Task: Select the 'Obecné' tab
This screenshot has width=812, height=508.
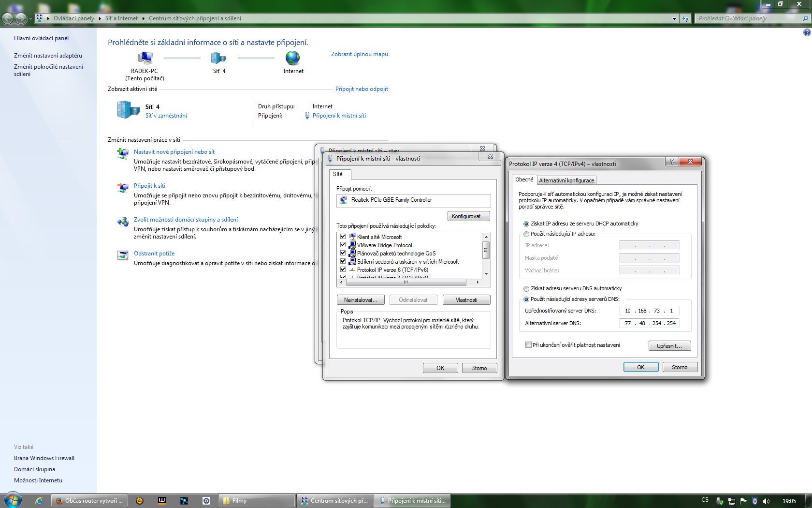Action: coord(524,179)
